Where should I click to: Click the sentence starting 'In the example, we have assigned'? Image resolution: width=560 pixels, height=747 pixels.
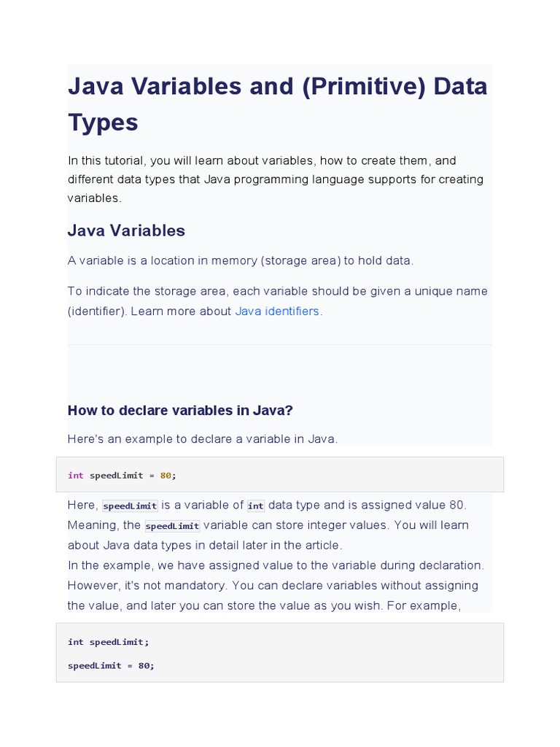coord(275,565)
